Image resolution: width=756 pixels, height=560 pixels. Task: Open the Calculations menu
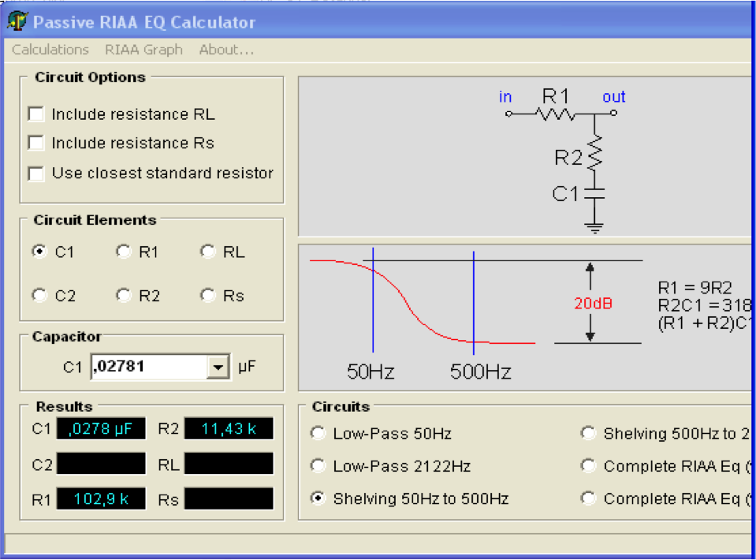50,50
